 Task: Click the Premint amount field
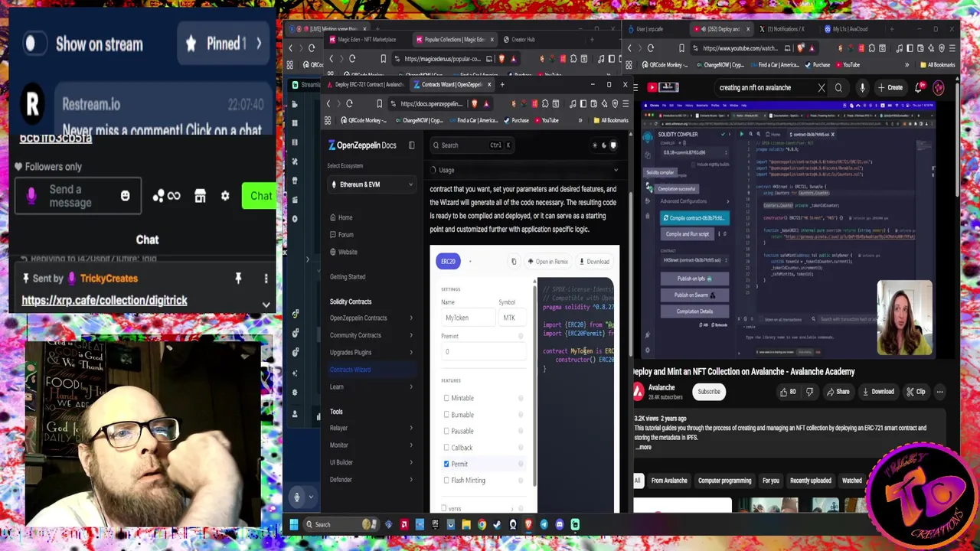[482, 352]
